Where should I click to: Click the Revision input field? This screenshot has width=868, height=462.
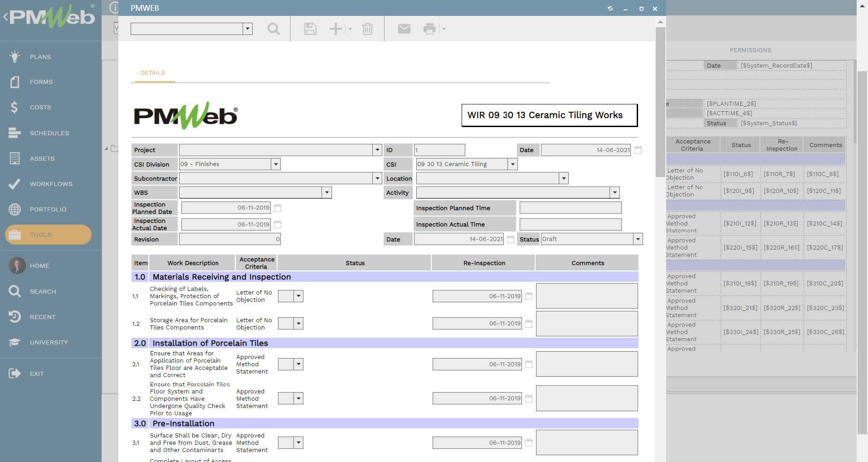(x=229, y=239)
